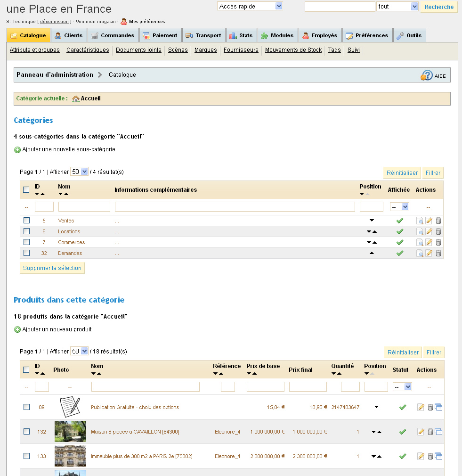462x476 pixels.
Task: Edit product 132 Maison a CAVAILLON
Action: [421, 431]
